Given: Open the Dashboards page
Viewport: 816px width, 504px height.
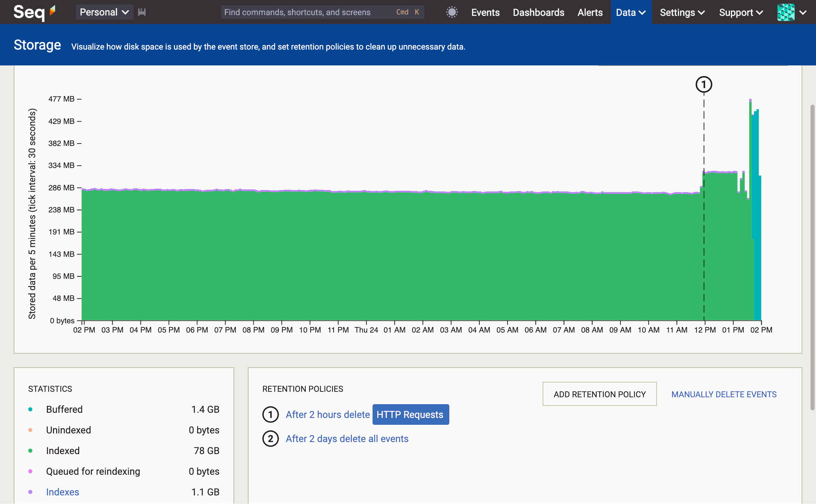Looking at the screenshot, I should coord(538,12).
